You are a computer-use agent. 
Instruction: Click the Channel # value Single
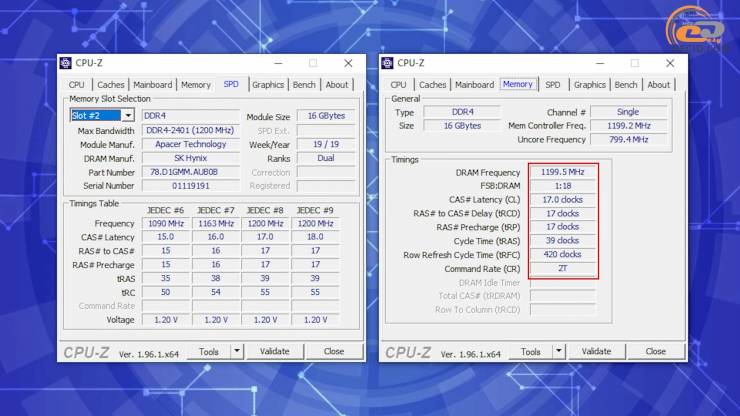(628, 112)
